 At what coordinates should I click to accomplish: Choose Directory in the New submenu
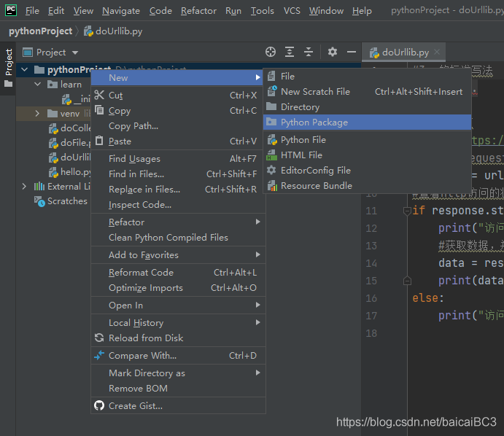point(300,106)
